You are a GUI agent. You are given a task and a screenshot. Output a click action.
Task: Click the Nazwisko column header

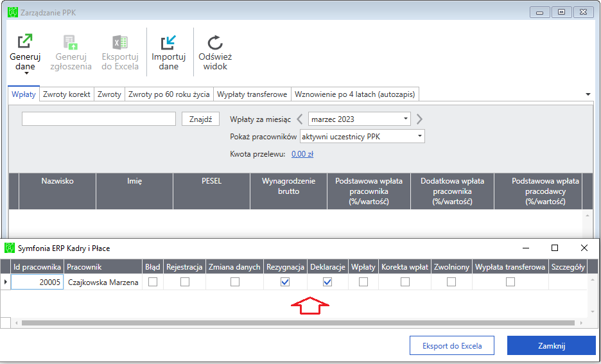click(58, 191)
